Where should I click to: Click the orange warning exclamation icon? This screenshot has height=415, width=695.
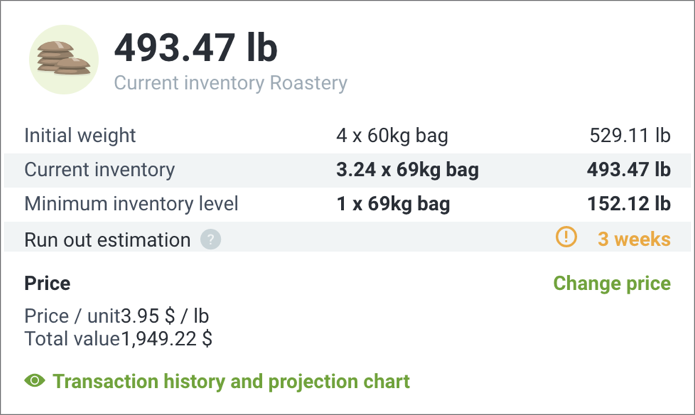[566, 237]
